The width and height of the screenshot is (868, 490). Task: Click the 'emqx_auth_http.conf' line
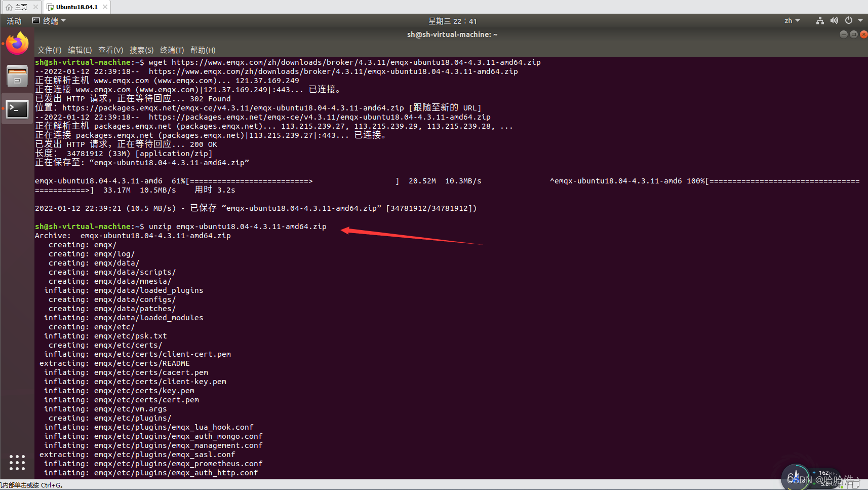coord(151,473)
